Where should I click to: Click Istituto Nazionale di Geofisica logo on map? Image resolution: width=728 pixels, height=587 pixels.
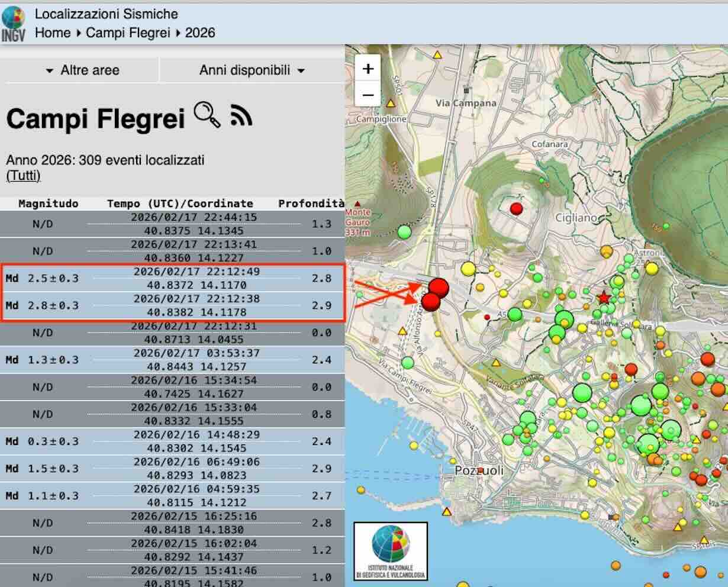pos(391,551)
